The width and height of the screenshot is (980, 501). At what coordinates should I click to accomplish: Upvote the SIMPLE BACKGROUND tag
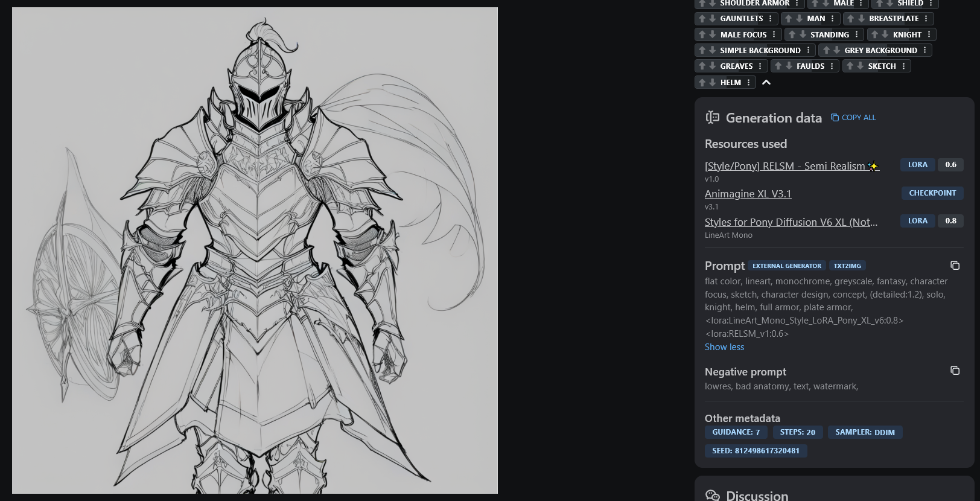tap(702, 50)
